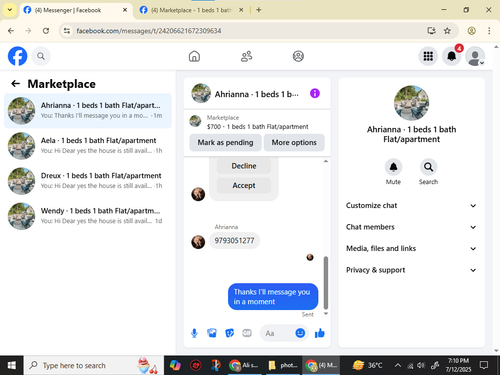Screen dimensions: 500x375
Task: Expand Media, files and links section
Action: point(411,248)
